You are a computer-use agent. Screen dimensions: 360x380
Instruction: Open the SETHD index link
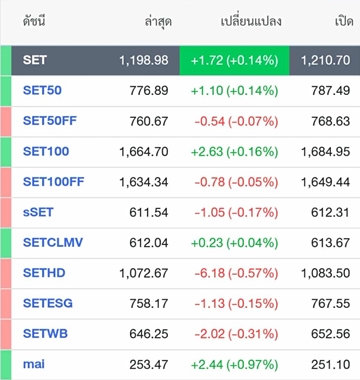pyautogui.click(x=44, y=273)
